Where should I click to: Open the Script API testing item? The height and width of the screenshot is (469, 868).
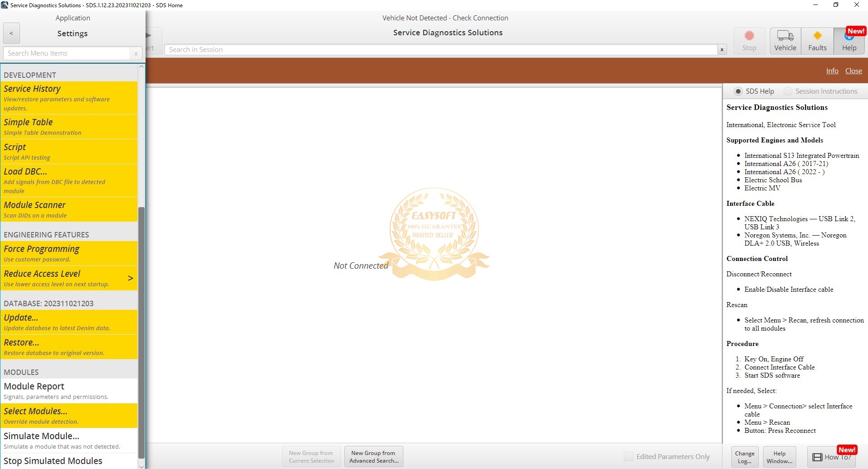click(69, 152)
